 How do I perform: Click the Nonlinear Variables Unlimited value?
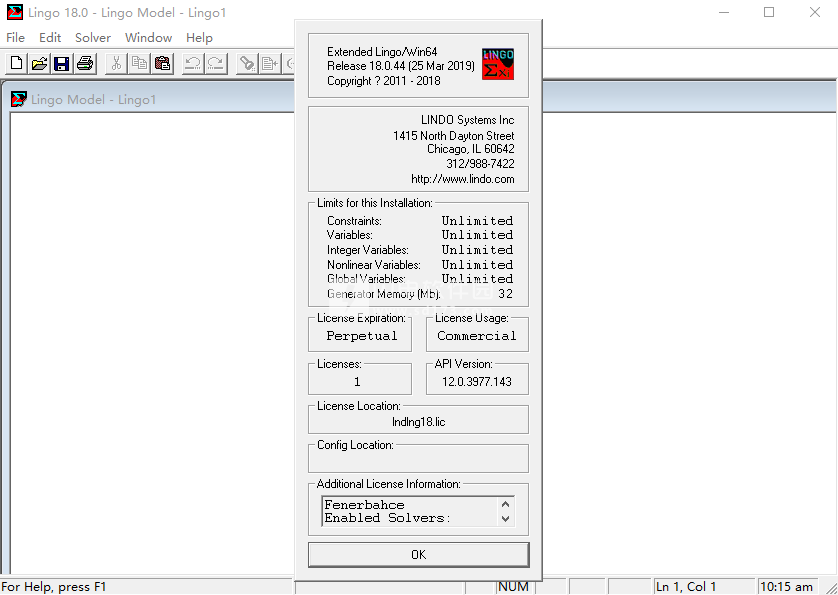[477, 265]
